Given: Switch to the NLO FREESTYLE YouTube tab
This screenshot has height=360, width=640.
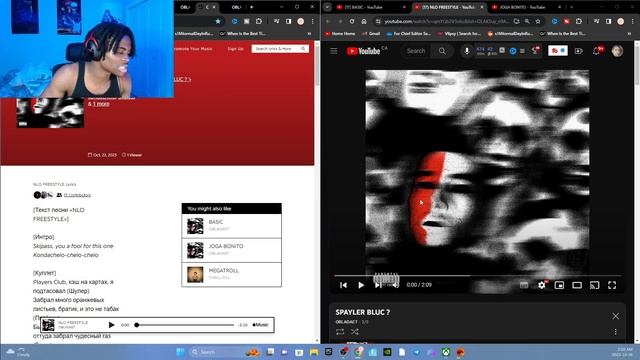Looking at the screenshot, I should pos(449,7).
